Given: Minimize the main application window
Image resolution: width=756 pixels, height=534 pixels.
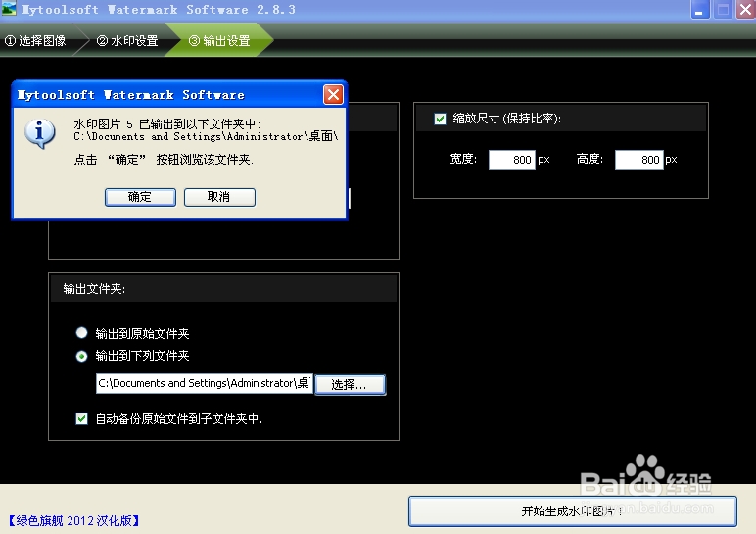Looking at the screenshot, I should click(699, 10).
